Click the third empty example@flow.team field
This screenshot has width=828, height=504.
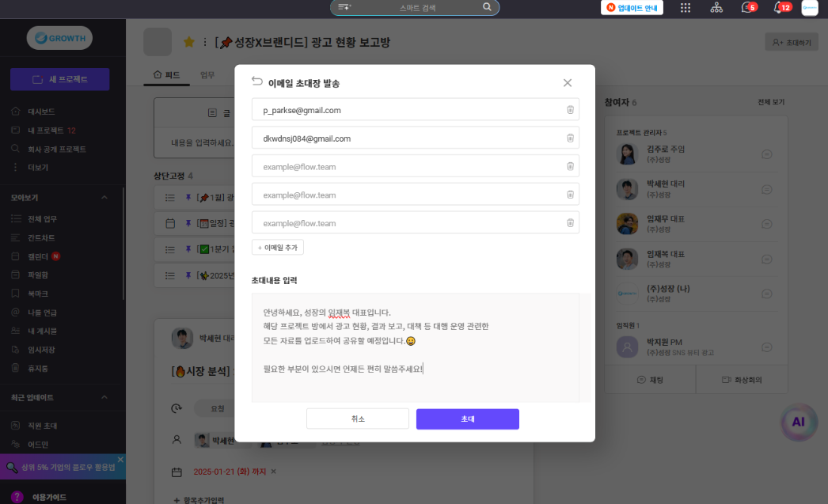[415, 223]
